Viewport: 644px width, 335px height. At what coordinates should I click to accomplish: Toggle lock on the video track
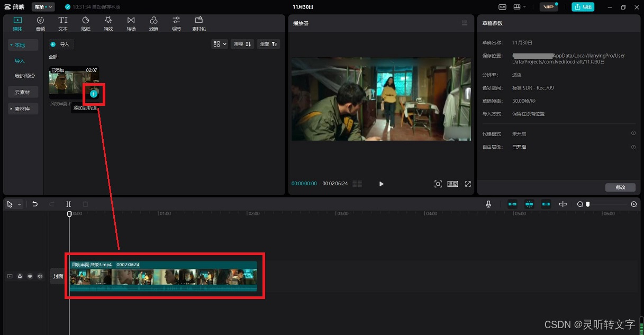click(x=20, y=276)
